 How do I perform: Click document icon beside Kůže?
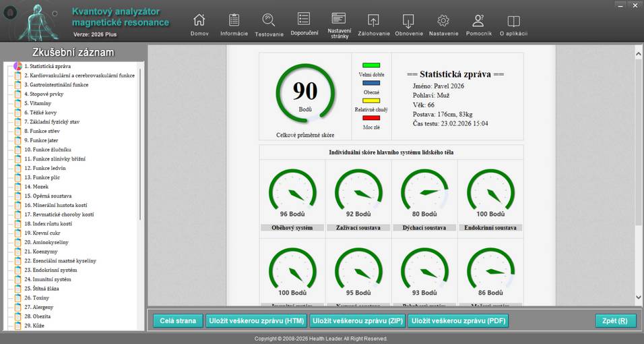pyautogui.click(x=18, y=326)
